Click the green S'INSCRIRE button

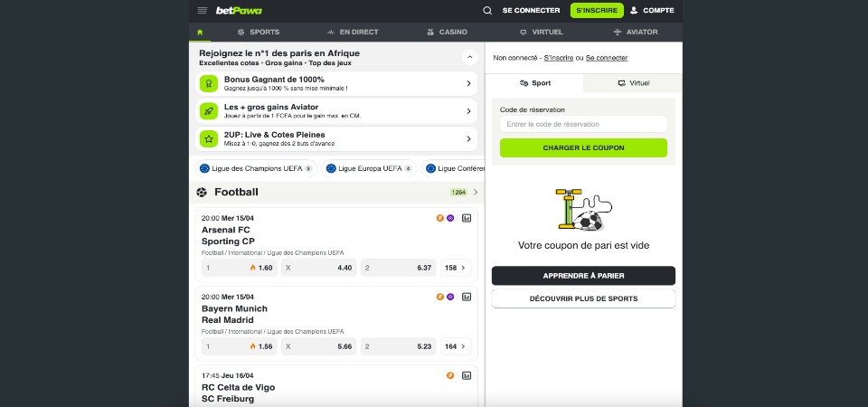(597, 11)
